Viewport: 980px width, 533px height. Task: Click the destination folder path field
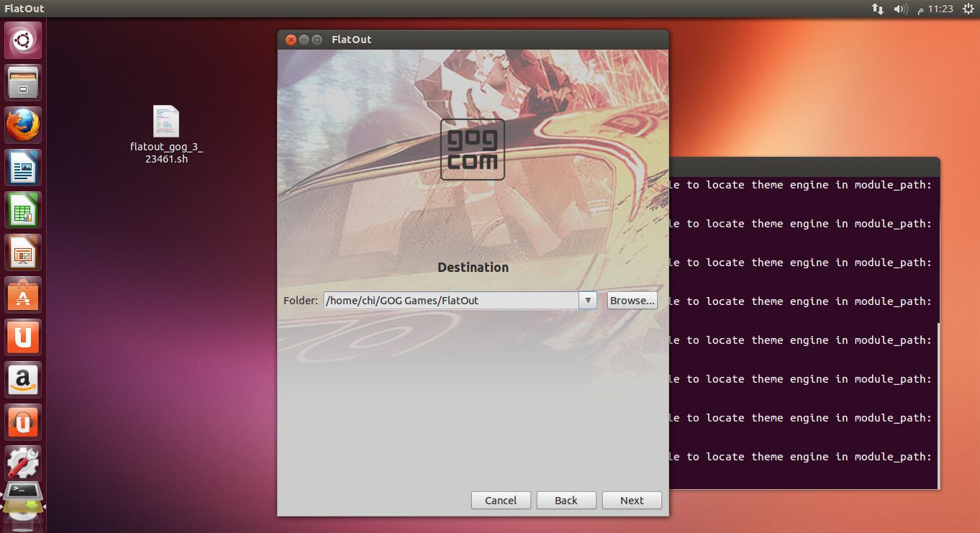tap(451, 300)
